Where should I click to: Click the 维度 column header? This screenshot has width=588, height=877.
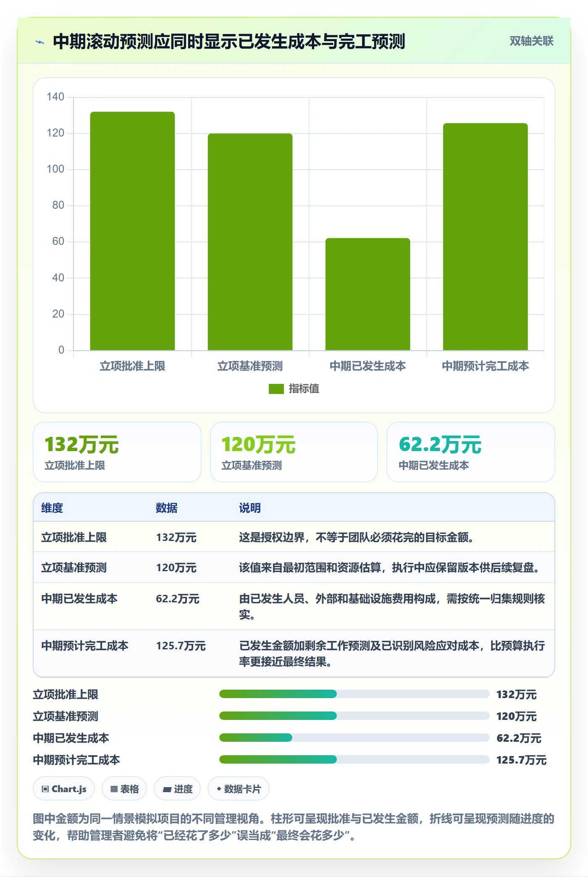point(52,508)
